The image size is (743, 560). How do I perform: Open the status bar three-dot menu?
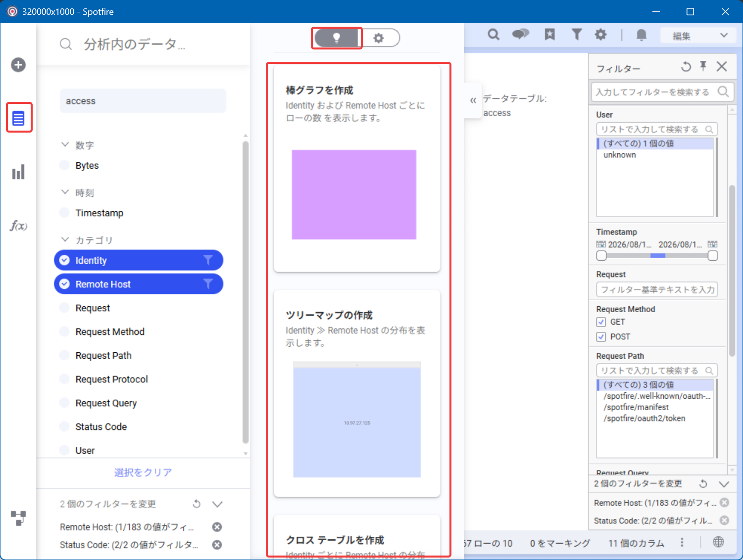point(682,543)
